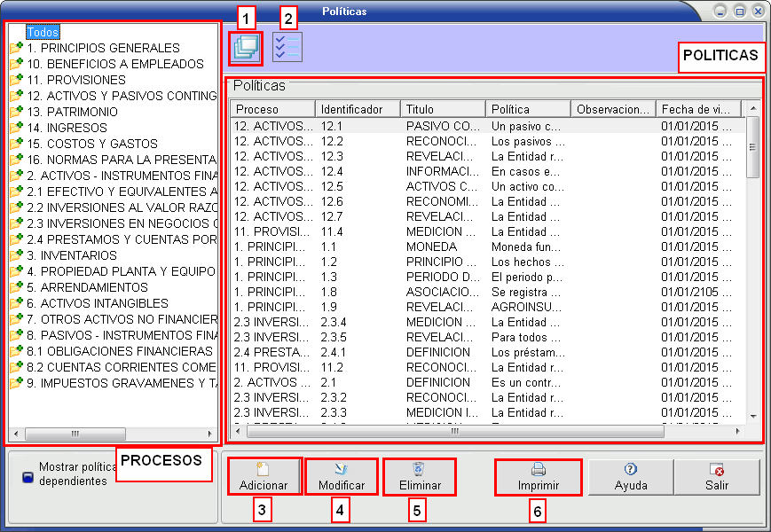Click the table's vertical scrollbar down arrow
This screenshot has width=771, height=532.
pyautogui.click(x=752, y=416)
